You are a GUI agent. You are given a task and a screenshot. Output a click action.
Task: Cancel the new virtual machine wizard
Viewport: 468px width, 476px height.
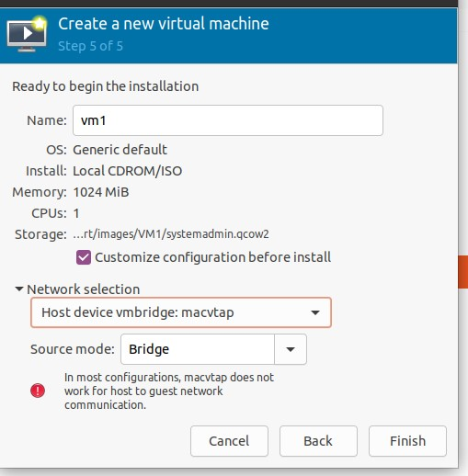point(229,441)
